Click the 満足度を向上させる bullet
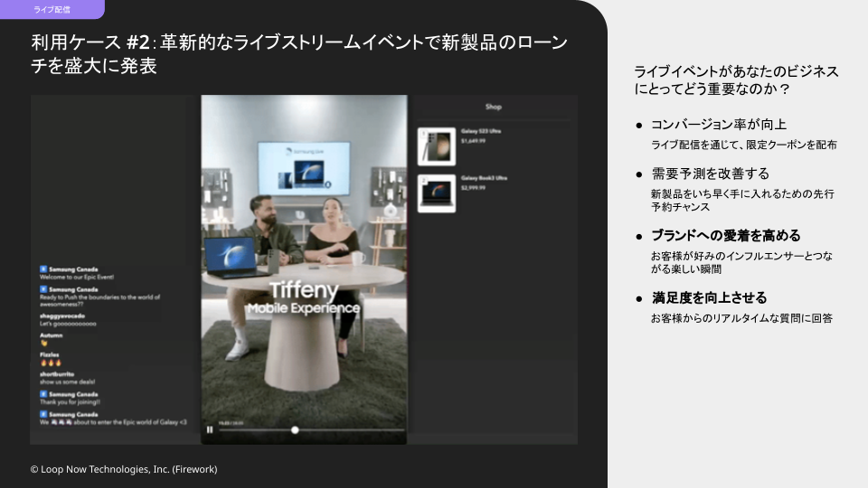Image resolution: width=868 pixels, height=488 pixels. tap(709, 297)
